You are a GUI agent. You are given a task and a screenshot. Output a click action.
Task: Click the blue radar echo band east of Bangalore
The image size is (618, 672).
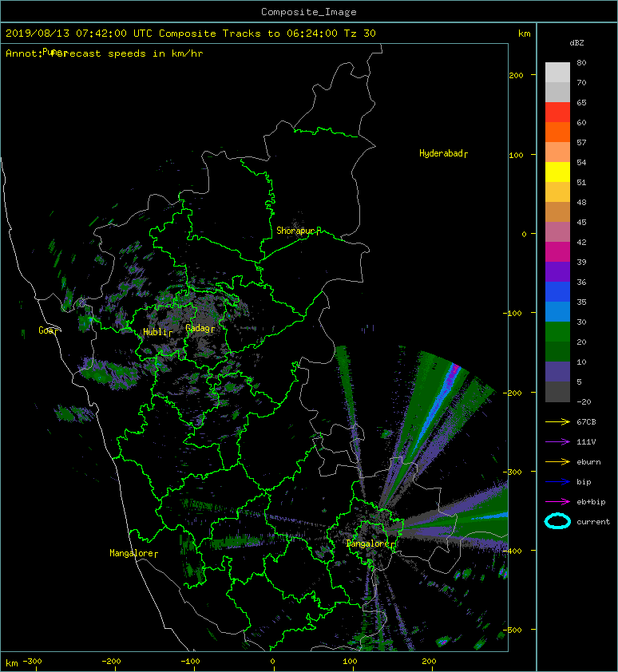[x=491, y=516]
